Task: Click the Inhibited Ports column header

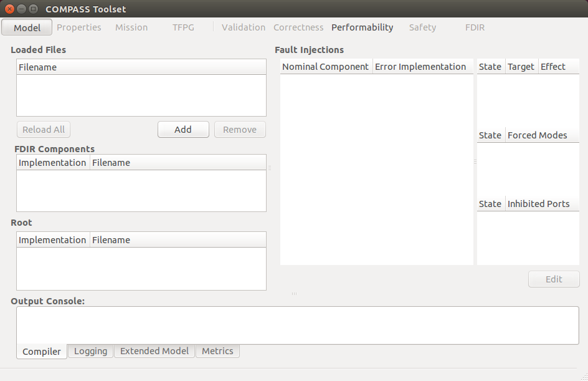Action: tap(543, 204)
